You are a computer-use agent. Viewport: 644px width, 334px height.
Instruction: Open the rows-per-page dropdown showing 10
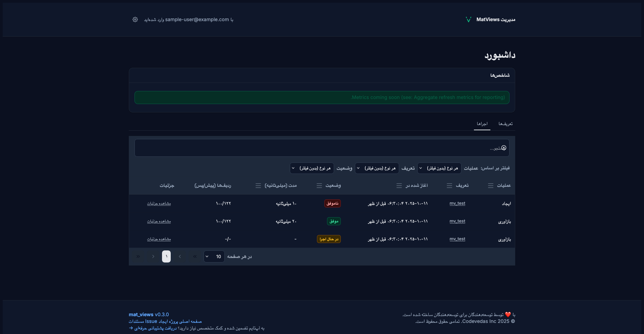click(x=214, y=256)
